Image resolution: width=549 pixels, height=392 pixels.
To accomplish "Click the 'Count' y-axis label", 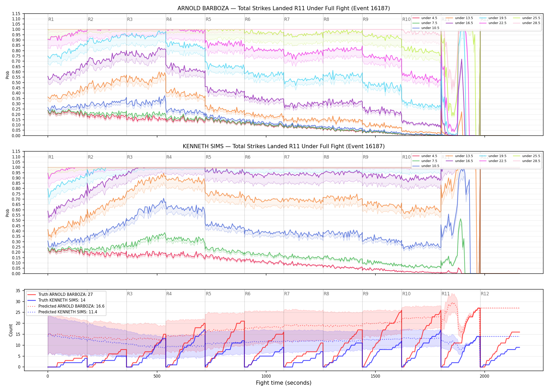I will tap(11, 330).
